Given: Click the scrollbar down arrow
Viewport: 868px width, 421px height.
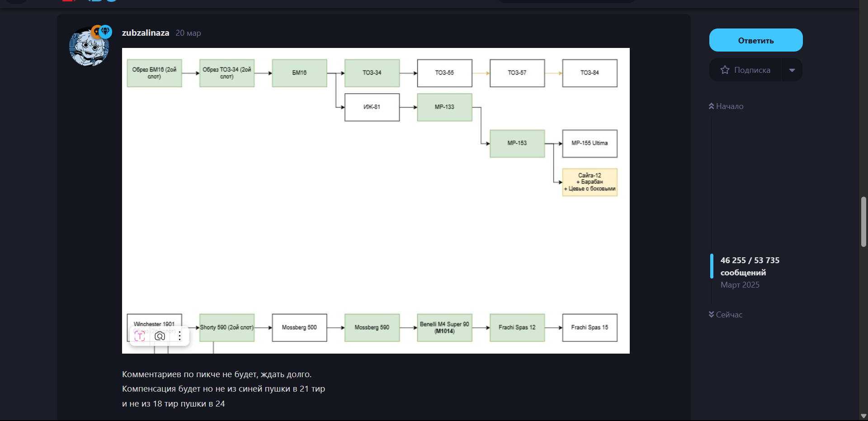Looking at the screenshot, I should 863,416.
